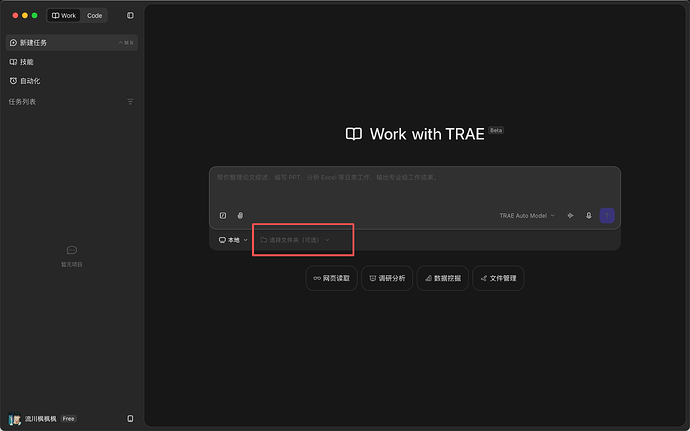The height and width of the screenshot is (431, 690).
Task: Attach a file with the paperclip icon
Action: click(240, 215)
